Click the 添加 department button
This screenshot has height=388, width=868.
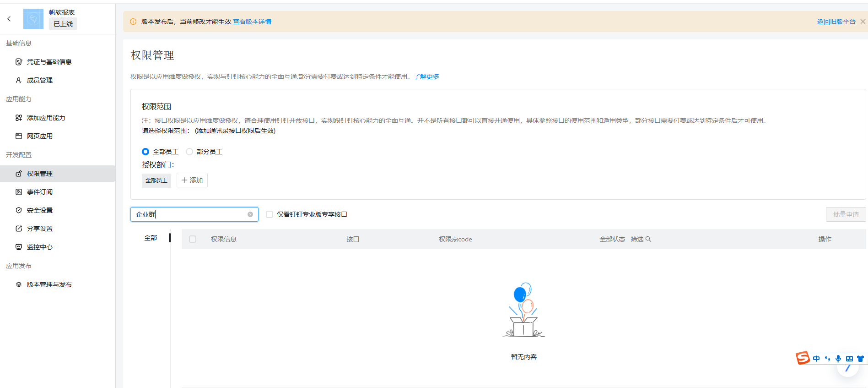point(192,180)
